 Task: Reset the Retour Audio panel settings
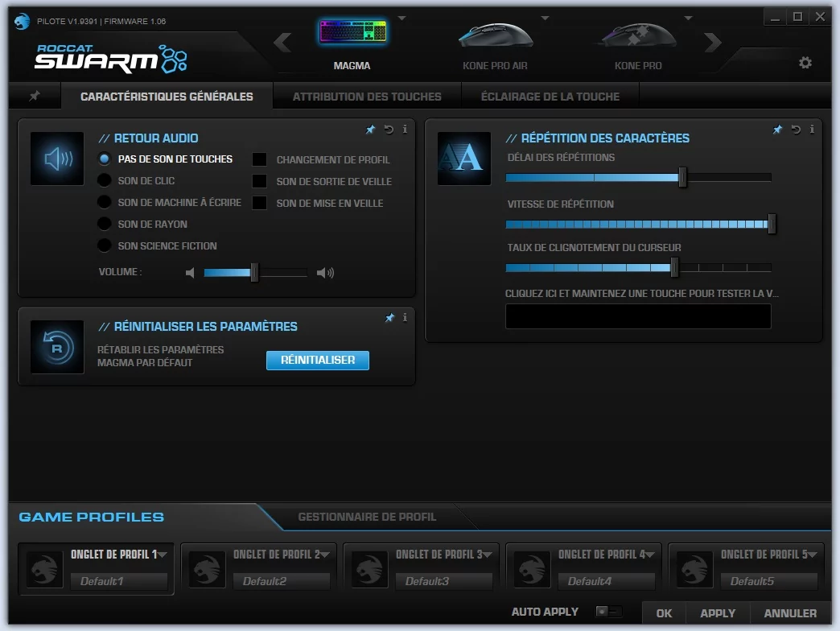(x=389, y=129)
